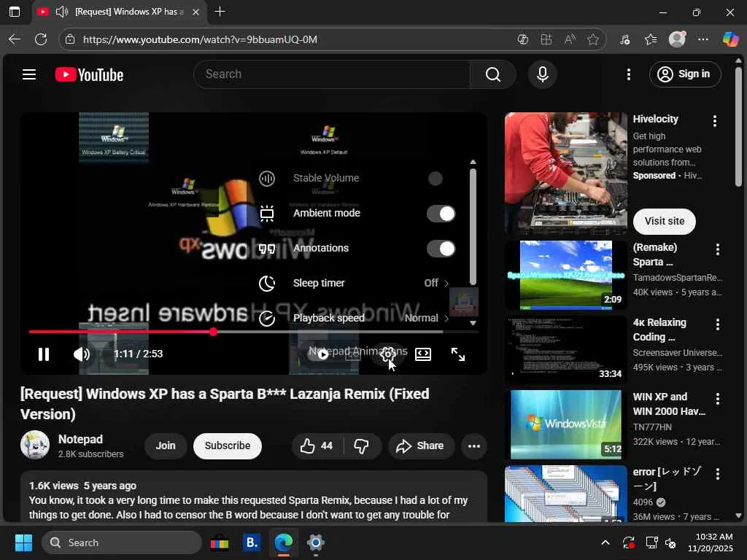The height and width of the screenshot is (560, 747).
Task: Close the Windows XP Sparta tab
Action: 196,12
